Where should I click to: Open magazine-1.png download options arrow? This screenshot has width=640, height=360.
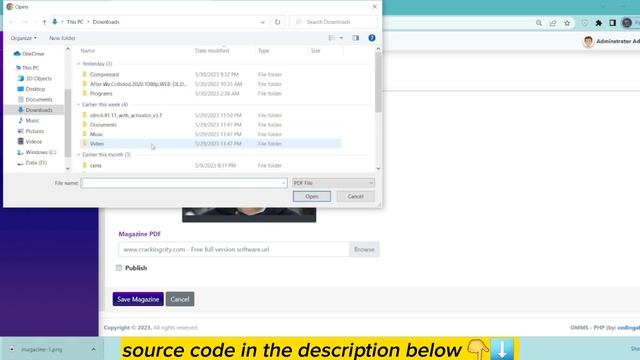pyautogui.click(x=93, y=349)
